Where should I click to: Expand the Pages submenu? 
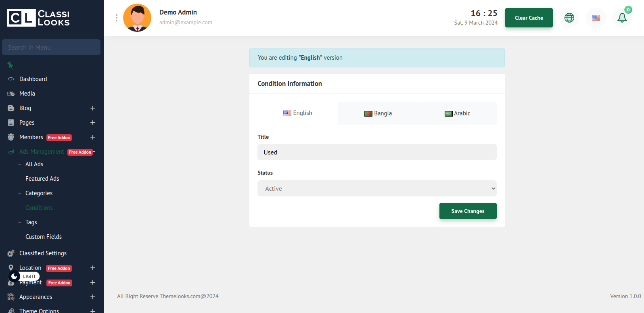(x=93, y=123)
